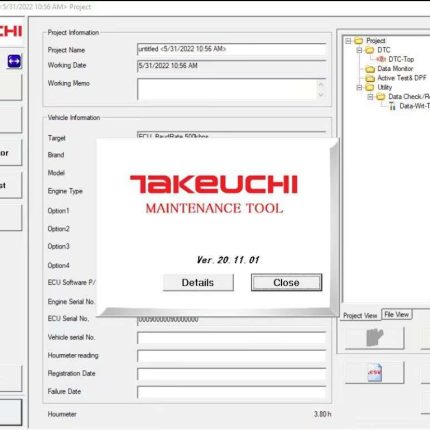Viewport: 430px width, 430px height.
Task: Switch to the Project View tab
Action: pyautogui.click(x=360, y=315)
